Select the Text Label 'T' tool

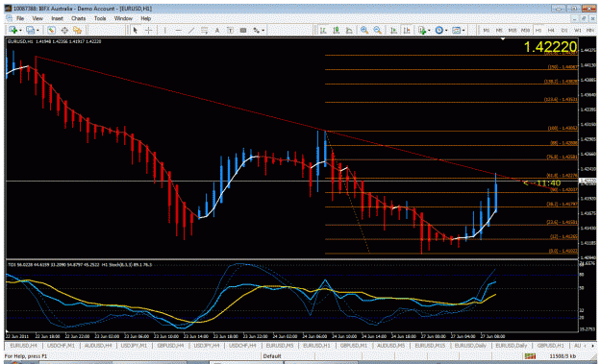coord(230,30)
